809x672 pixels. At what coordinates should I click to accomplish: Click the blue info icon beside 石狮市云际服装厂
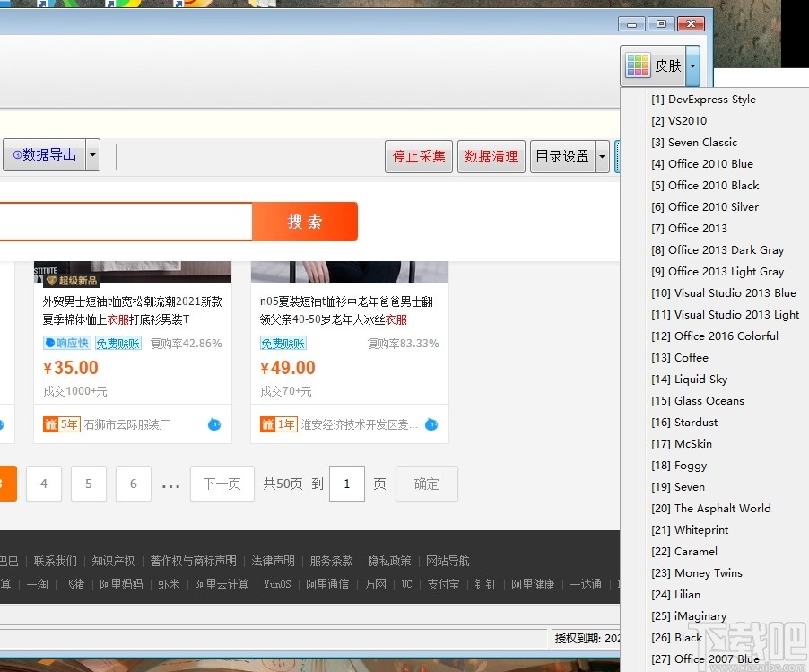[213, 426]
